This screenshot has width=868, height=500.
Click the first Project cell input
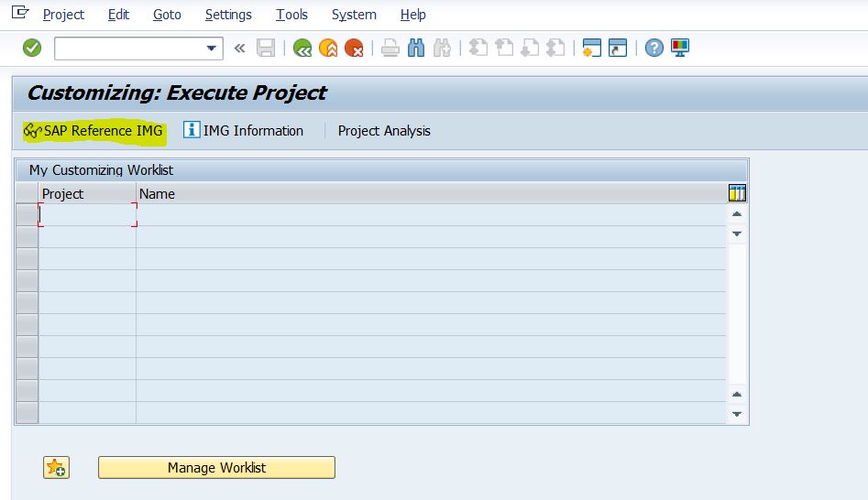(x=87, y=214)
